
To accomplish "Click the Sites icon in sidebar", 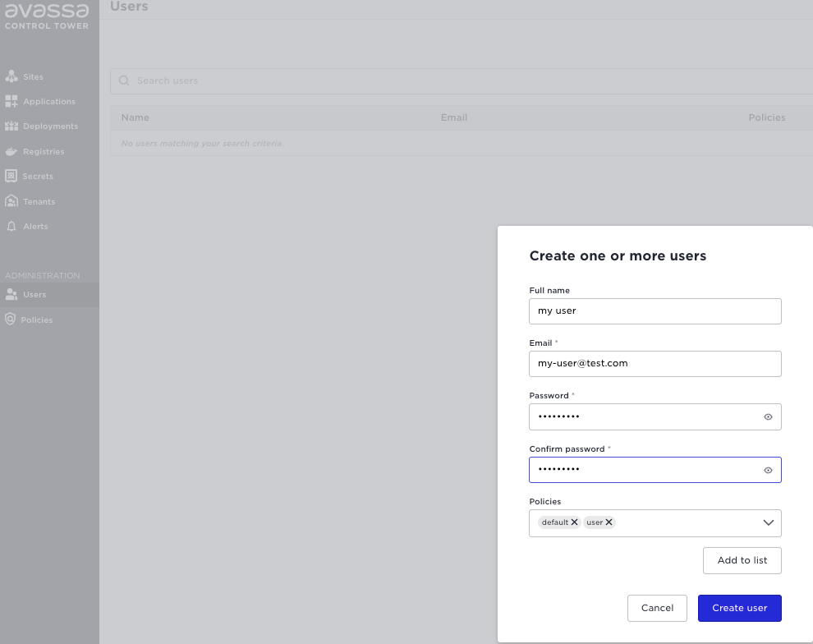I will [11, 76].
